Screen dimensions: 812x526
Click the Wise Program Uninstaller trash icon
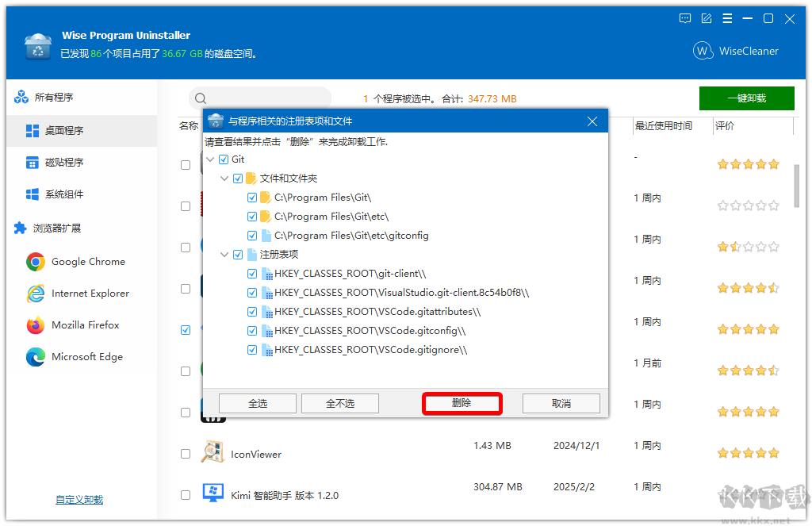(38, 46)
